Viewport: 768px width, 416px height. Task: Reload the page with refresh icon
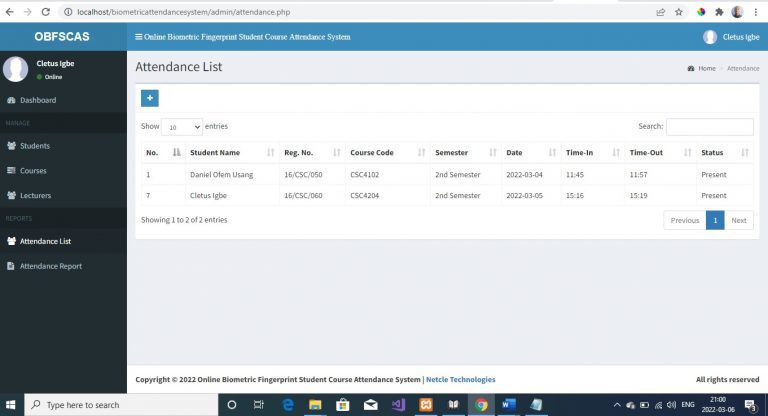(46, 12)
